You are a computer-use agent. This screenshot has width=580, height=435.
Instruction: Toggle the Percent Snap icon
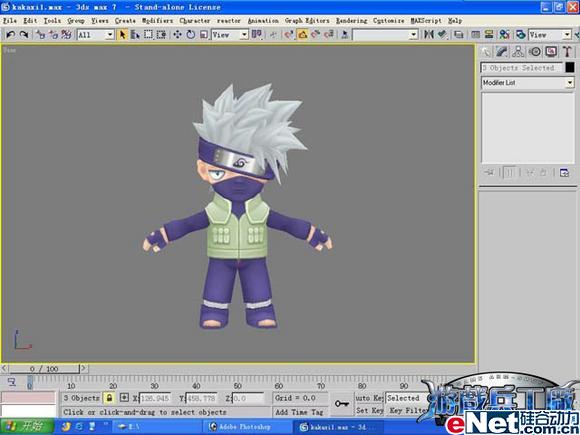pyautogui.click(x=316, y=35)
